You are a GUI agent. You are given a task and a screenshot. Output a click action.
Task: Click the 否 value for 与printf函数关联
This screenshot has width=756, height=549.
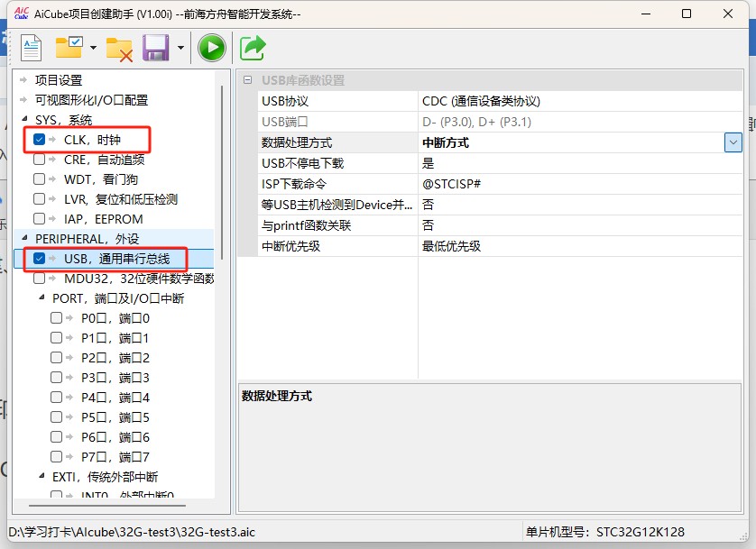[x=429, y=225]
